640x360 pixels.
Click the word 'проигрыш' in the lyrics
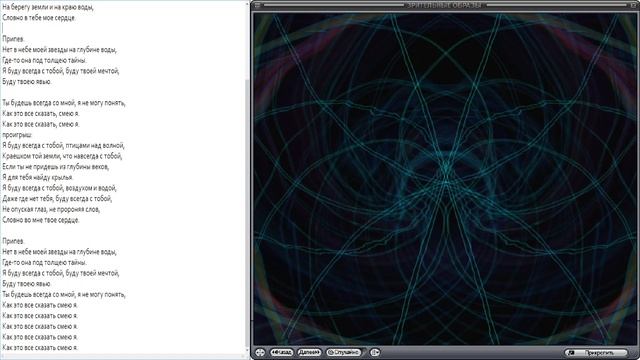(x=17, y=135)
